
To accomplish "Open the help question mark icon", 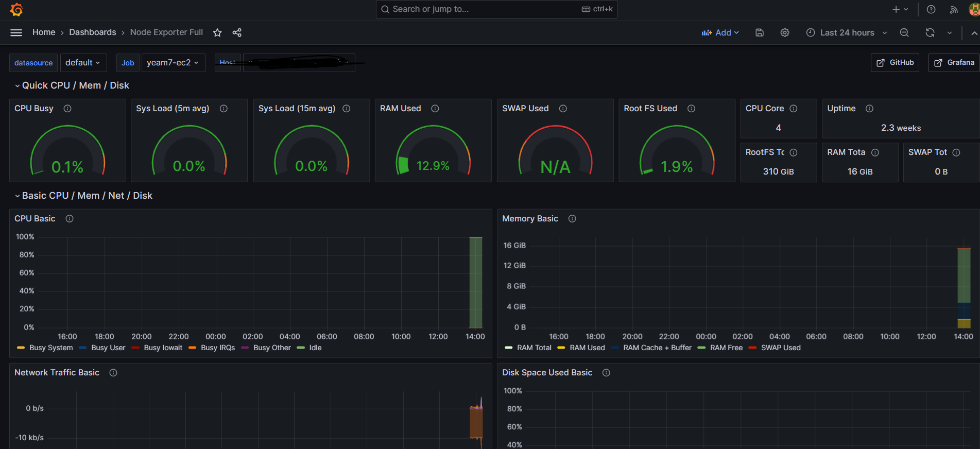I will (931, 9).
